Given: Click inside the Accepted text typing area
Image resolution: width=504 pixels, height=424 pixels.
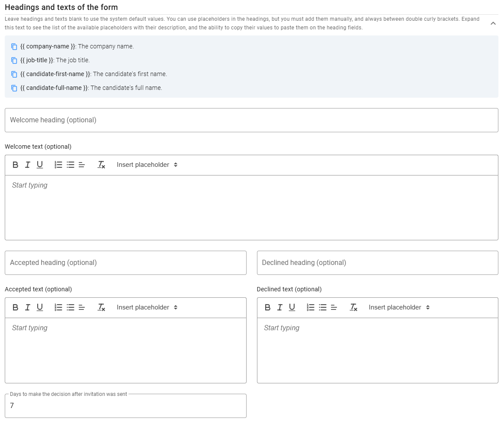Looking at the screenshot, I should pos(125,350).
